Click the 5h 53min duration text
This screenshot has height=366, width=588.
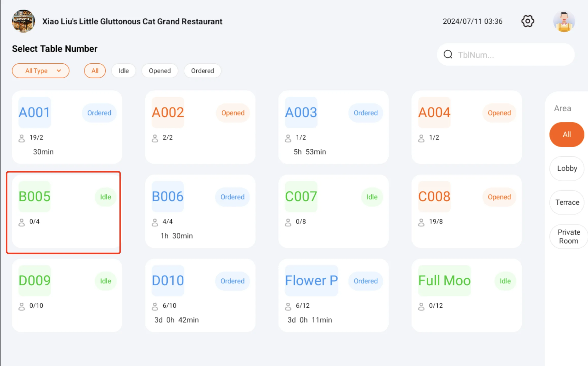[310, 152]
